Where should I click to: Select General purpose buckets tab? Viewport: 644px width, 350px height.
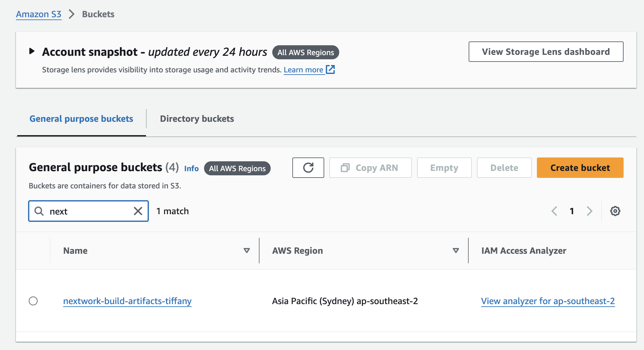pos(81,119)
